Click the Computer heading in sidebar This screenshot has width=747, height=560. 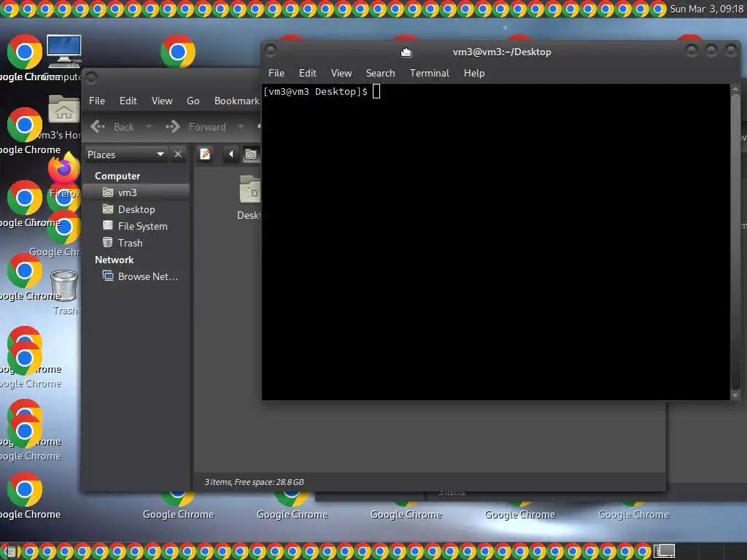[117, 176]
